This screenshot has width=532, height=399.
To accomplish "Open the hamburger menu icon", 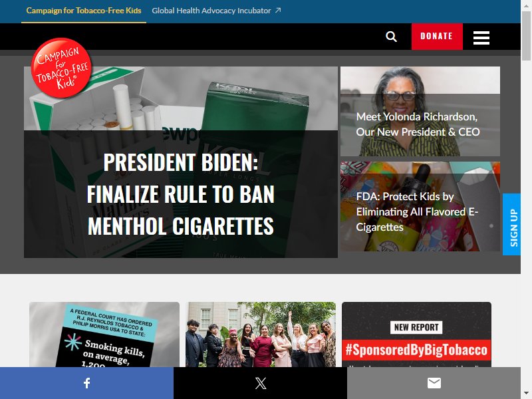I will pos(481,38).
